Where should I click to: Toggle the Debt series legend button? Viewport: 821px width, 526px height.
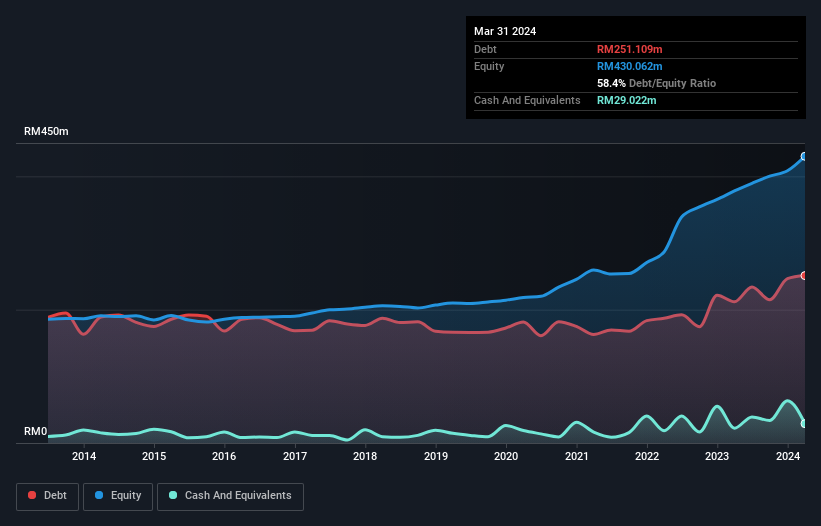48,496
